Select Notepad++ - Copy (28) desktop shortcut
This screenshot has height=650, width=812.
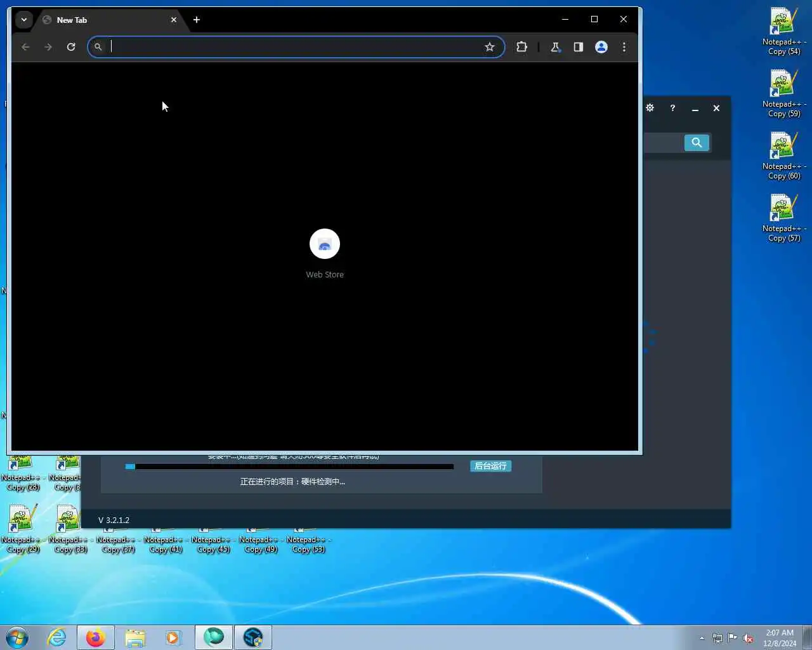[x=23, y=474]
